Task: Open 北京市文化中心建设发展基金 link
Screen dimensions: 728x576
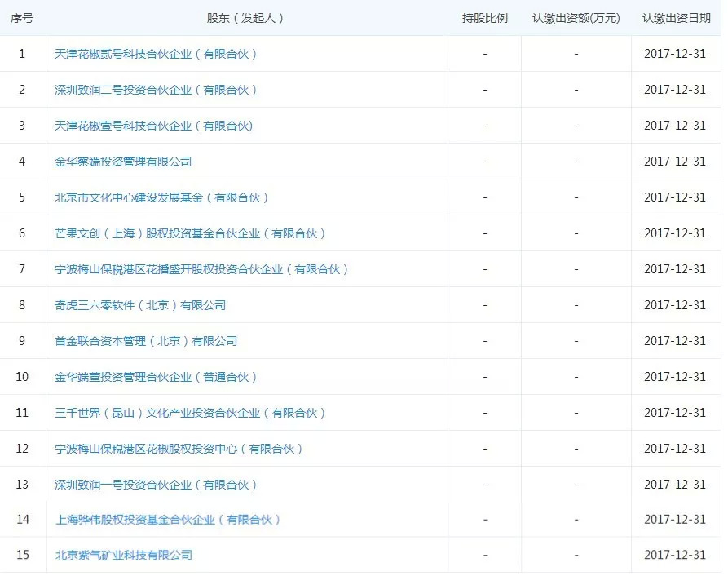Action: [161, 197]
